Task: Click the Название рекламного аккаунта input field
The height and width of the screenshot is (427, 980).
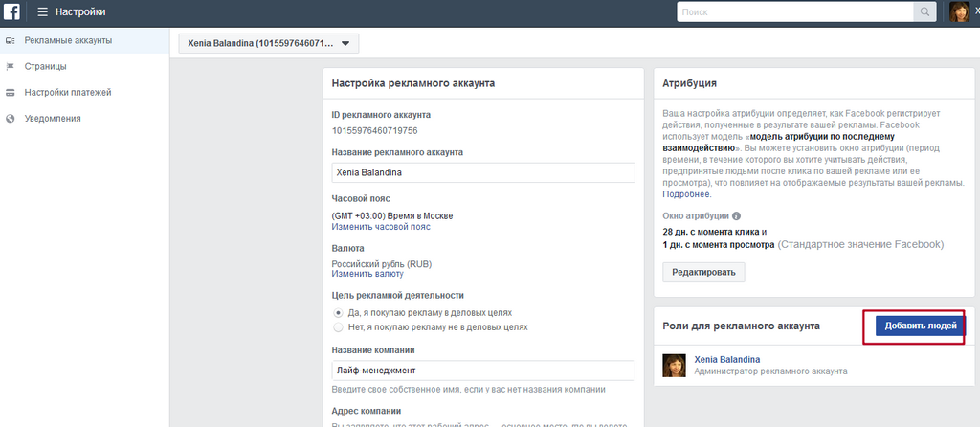Action: [483, 172]
